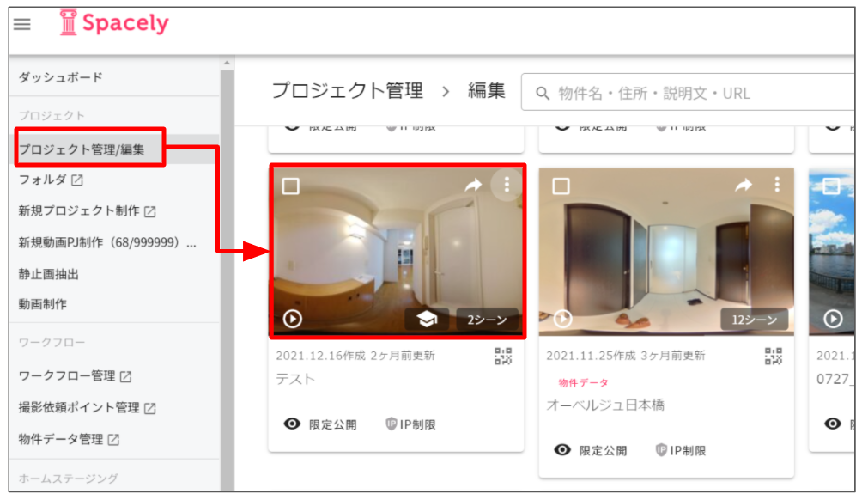Click the オーベルジュ日本橋 project title
868x500 pixels.
[605, 405]
